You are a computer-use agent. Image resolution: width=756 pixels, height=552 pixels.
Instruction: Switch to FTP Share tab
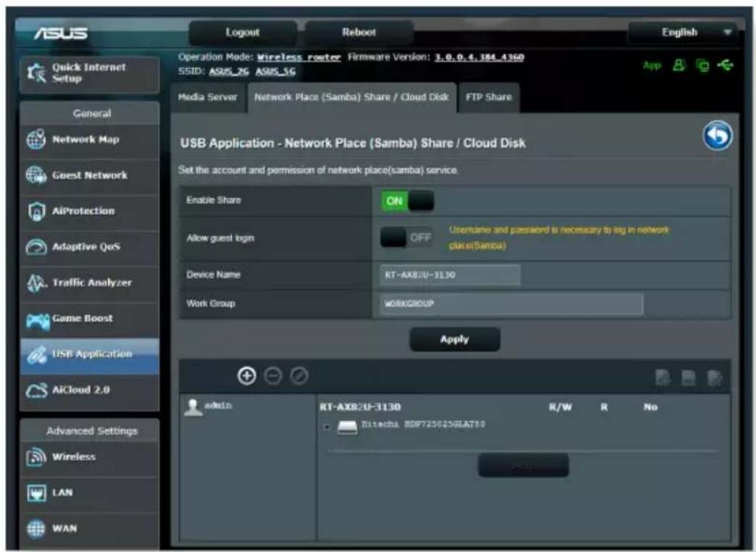tap(489, 97)
